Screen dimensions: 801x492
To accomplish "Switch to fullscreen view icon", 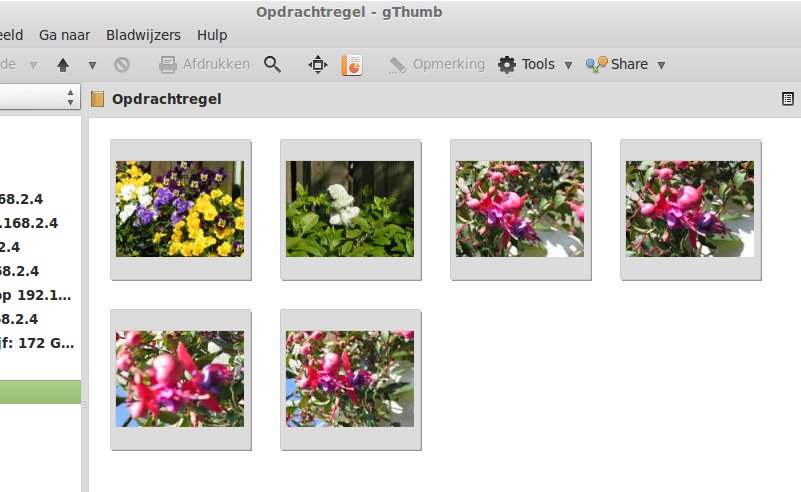I will (x=318, y=65).
